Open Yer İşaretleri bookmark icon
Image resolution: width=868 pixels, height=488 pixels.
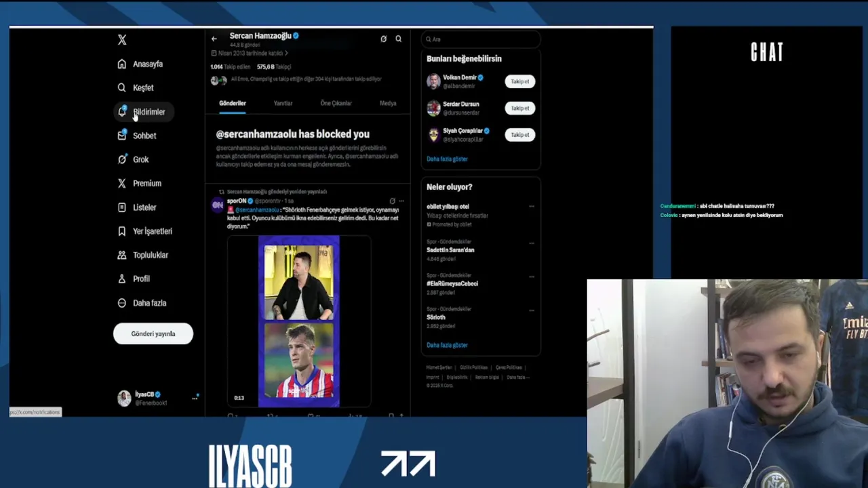click(x=121, y=231)
